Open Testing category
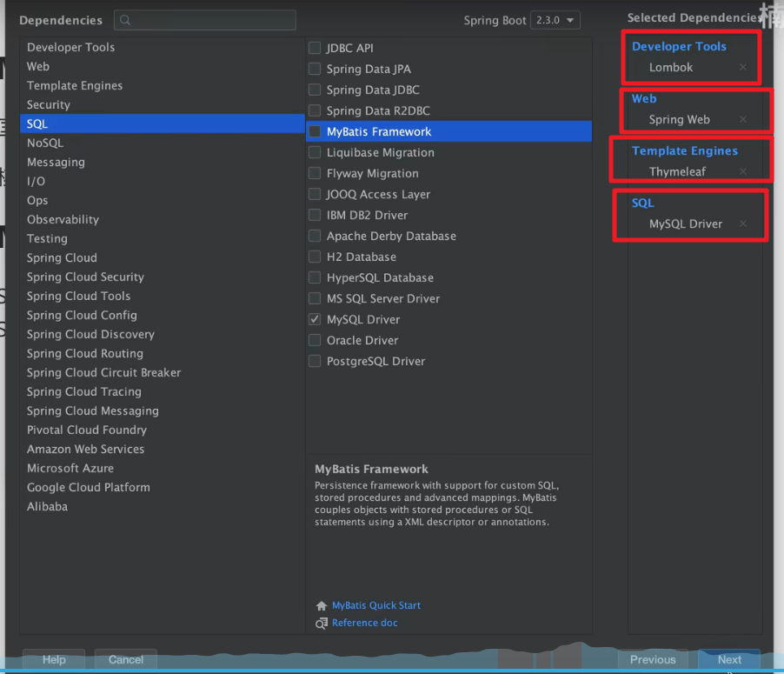The image size is (784, 674). click(x=162, y=238)
